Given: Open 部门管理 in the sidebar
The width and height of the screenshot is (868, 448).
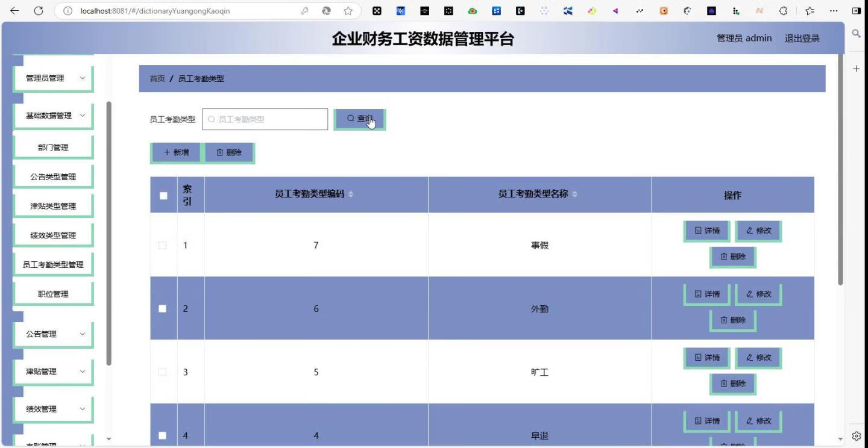Looking at the screenshot, I should [53, 148].
